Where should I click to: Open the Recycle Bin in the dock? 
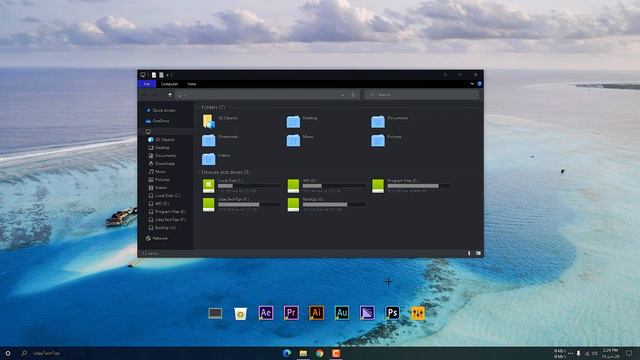pyautogui.click(x=240, y=313)
